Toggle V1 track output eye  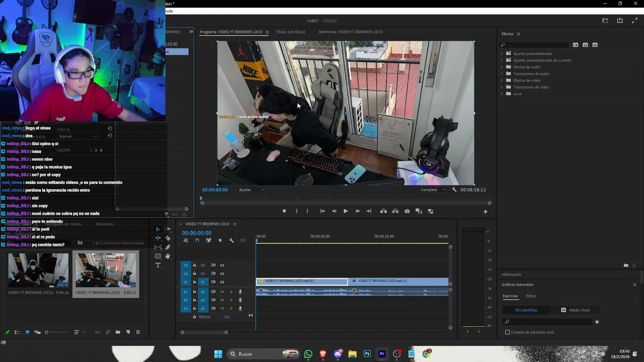[x=222, y=282]
